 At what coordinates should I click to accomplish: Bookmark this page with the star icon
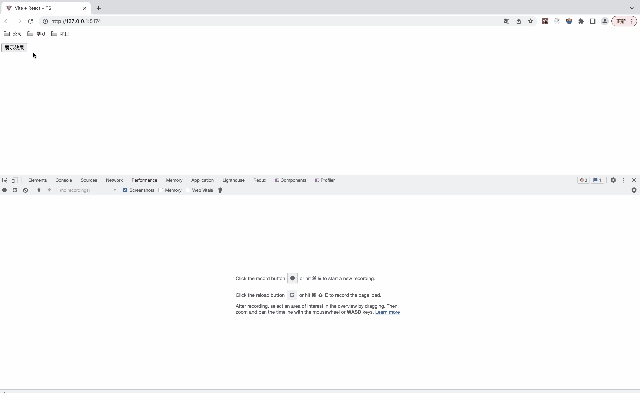coord(531,21)
